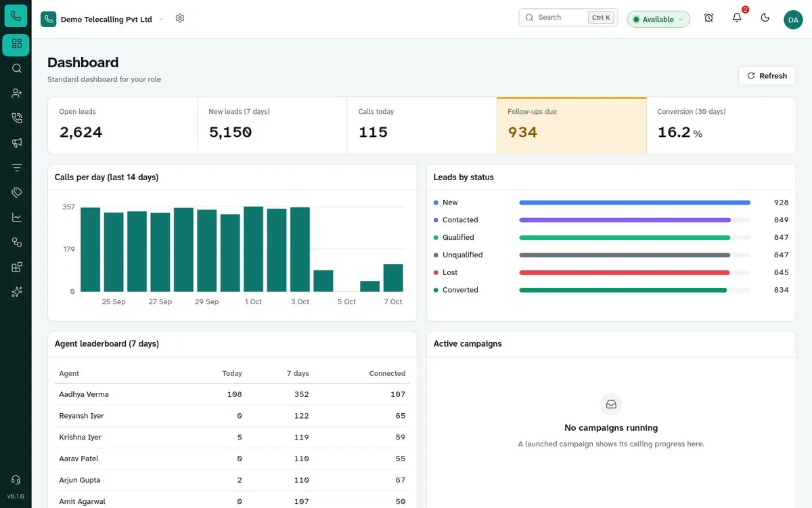Click the 834 count for Converted leads

point(782,290)
